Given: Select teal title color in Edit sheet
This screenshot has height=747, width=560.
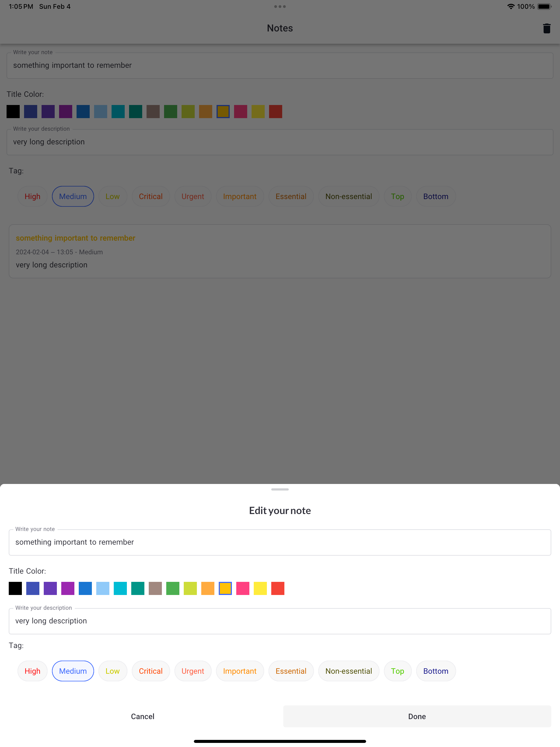Looking at the screenshot, I should [x=138, y=588].
